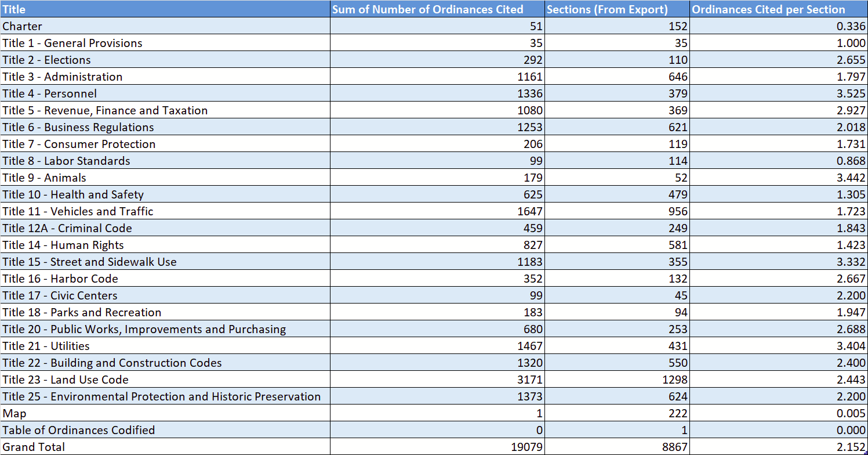Select the 'Title 9 - Animals' cell
Screen dimensions: 868x455
(x=165, y=178)
